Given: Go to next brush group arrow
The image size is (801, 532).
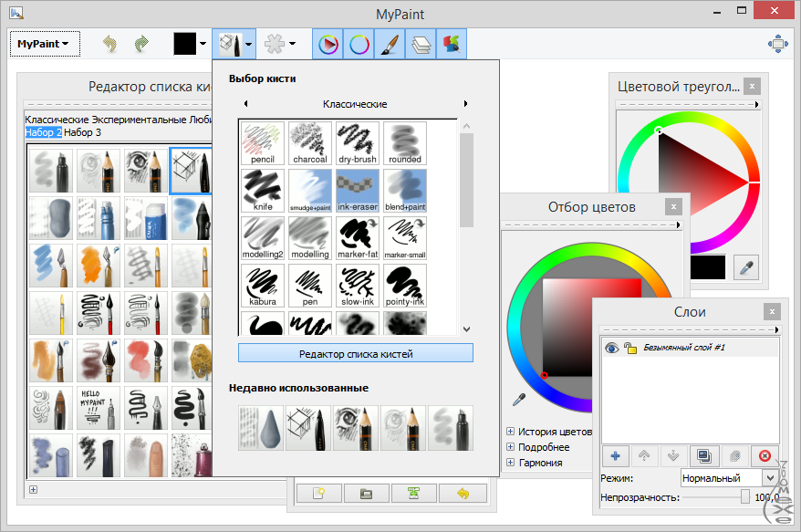Looking at the screenshot, I should click(465, 104).
